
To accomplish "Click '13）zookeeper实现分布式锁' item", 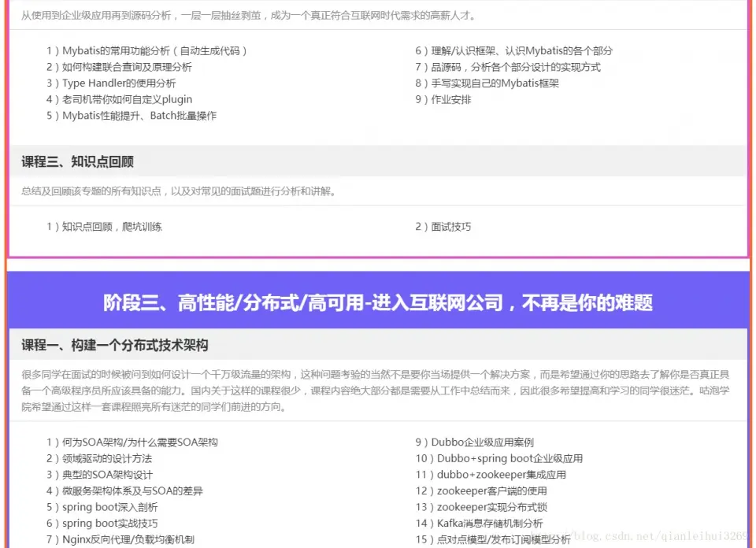I will [481, 507].
